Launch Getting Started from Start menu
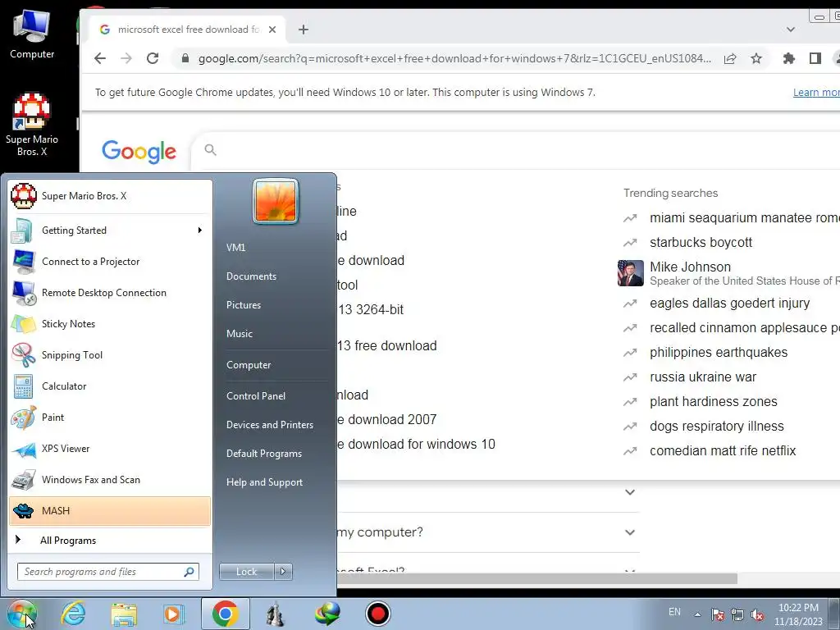This screenshot has height=630, width=840. (110, 231)
